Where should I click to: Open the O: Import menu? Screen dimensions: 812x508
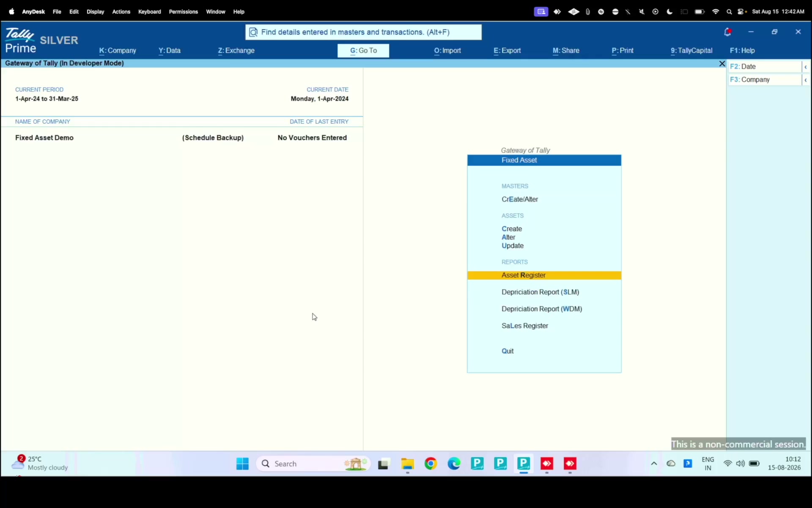447,50
